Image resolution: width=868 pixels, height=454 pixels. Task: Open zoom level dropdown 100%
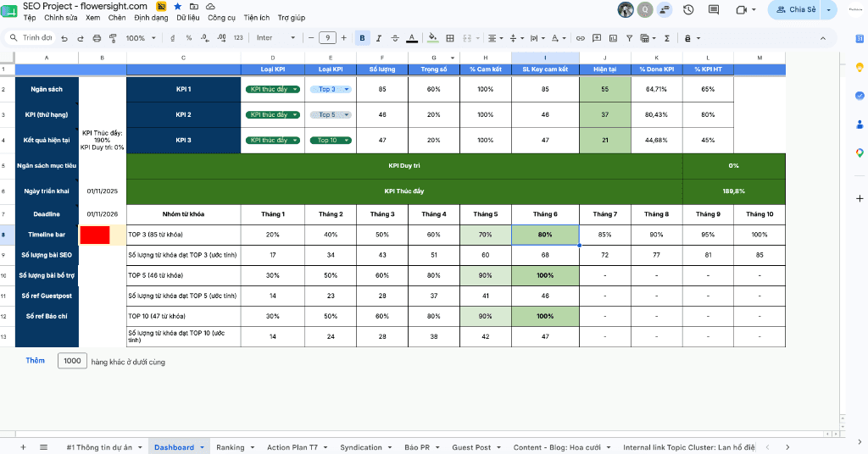click(x=141, y=38)
